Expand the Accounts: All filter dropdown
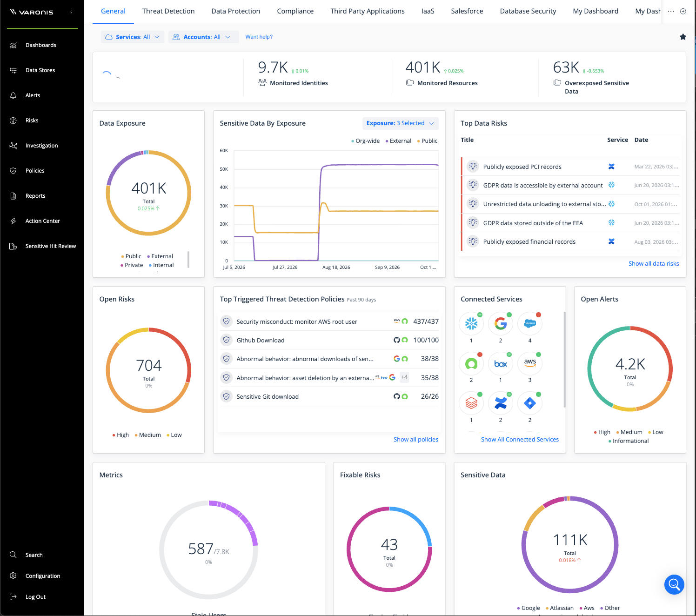696x616 pixels. coord(202,37)
